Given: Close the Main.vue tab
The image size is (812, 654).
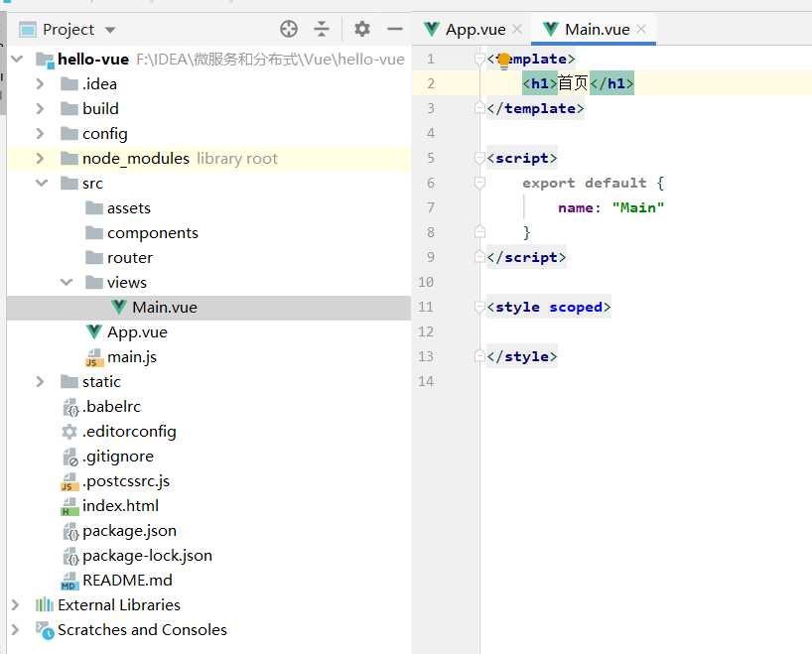Looking at the screenshot, I should [x=641, y=29].
